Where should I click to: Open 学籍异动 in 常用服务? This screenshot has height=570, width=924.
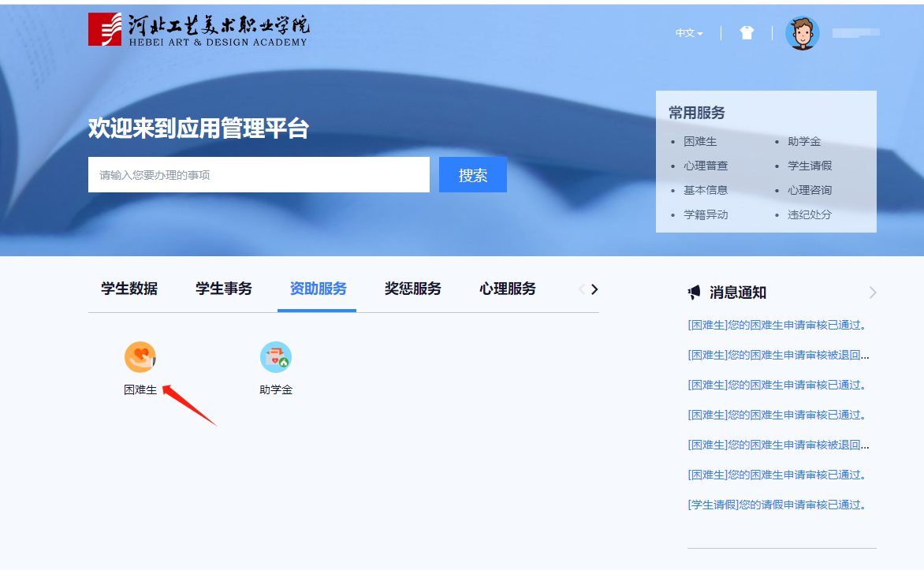pyautogui.click(x=706, y=214)
